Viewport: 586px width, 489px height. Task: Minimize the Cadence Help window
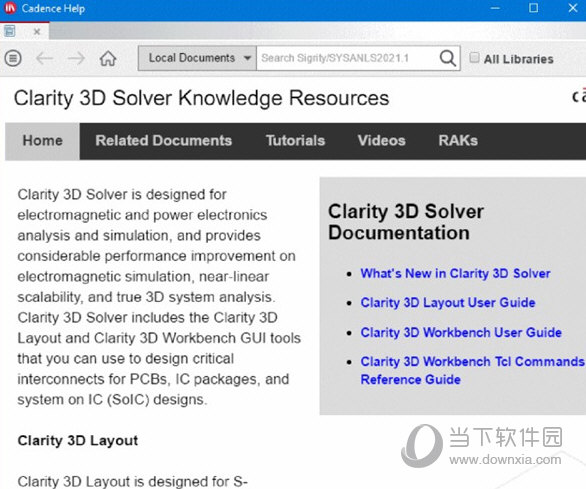click(x=495, y=8)
